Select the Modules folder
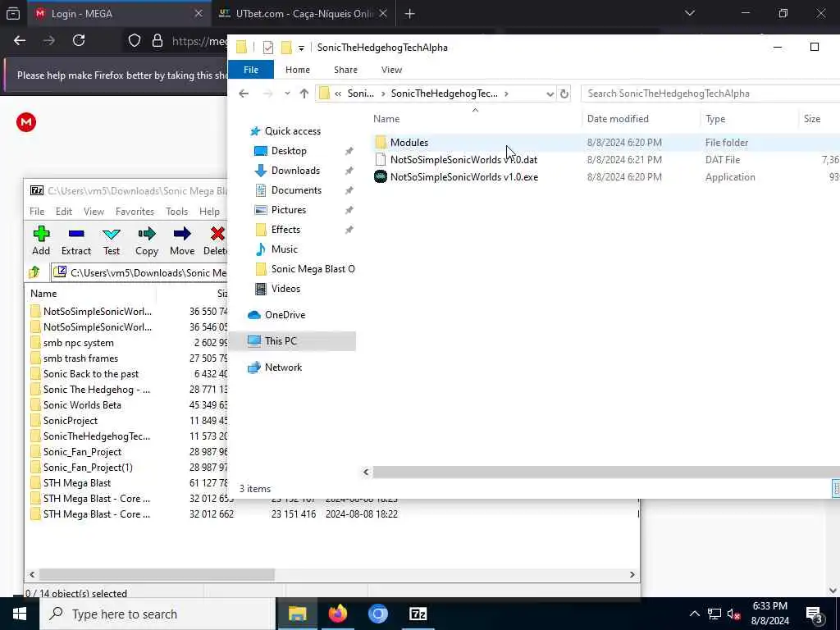 click(409, 143)
